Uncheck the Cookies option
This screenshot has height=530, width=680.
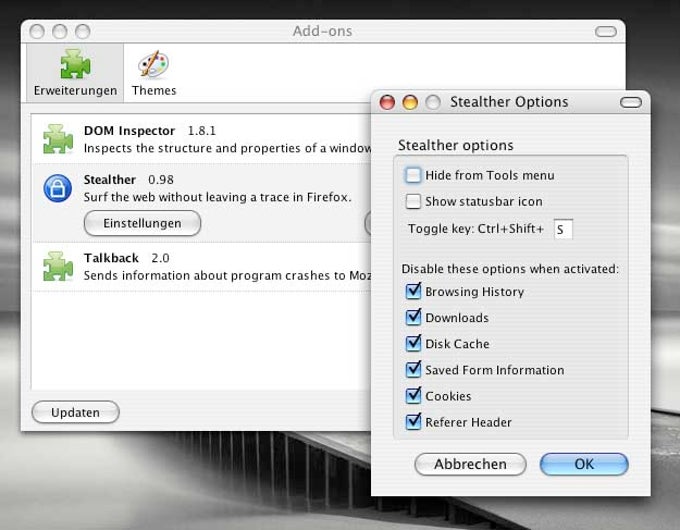413,396
